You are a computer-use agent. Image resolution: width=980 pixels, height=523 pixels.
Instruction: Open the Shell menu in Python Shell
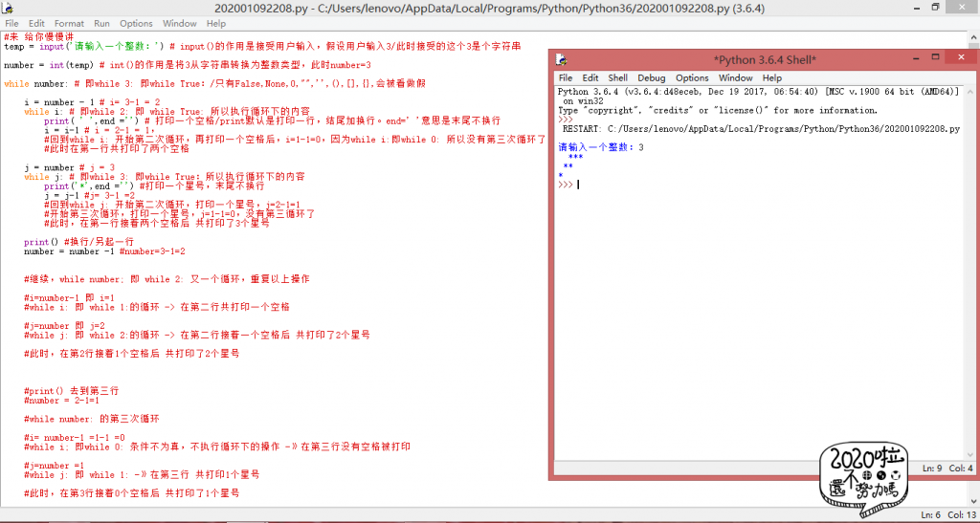[x=618, y=78]
